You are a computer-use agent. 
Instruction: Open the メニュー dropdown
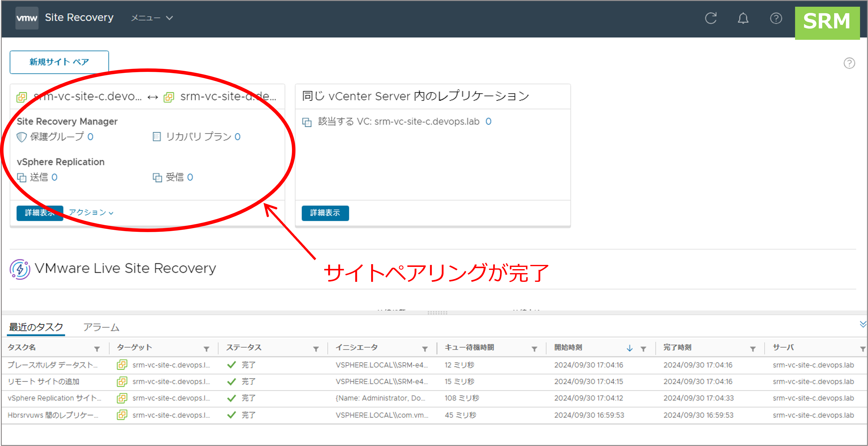152,18
